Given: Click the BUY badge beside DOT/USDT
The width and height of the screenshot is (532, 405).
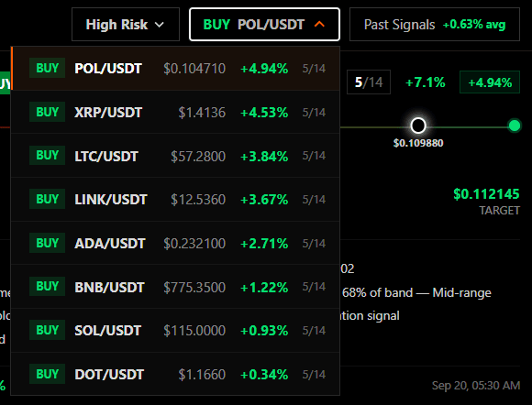Looking at the screenshot, I should pos(47,374).
